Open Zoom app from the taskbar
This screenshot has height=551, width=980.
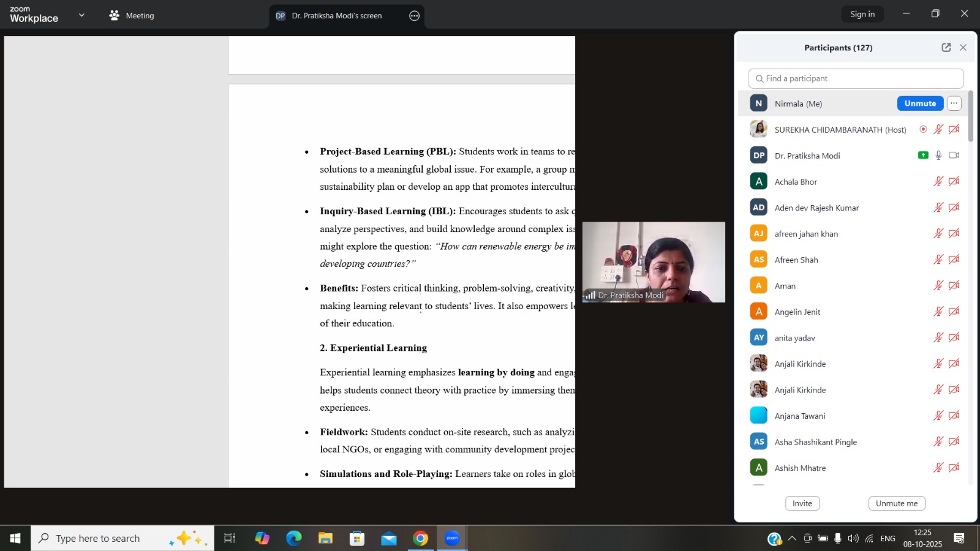click(452, 539)
